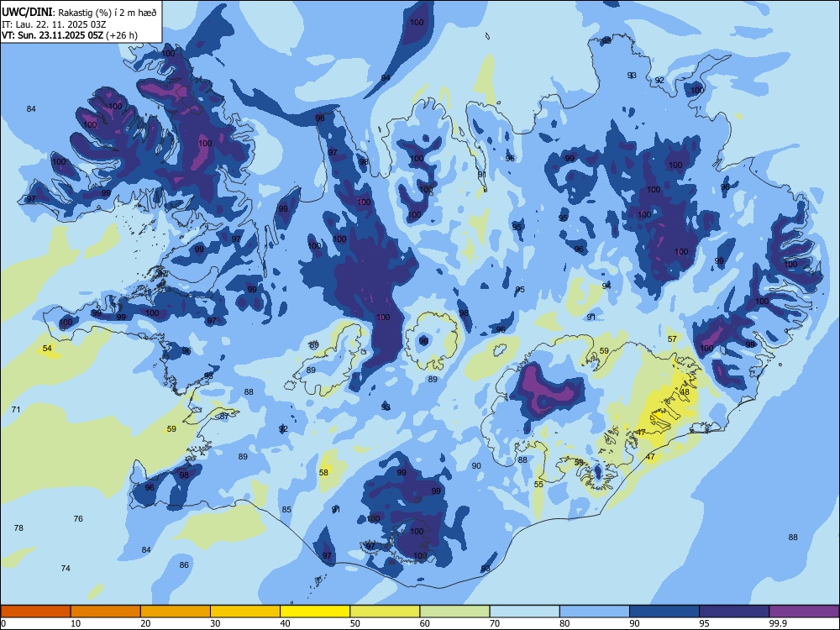Image resolution: width=840 pixels, height=630 pixels.
Task: Select the dark indigo 95–99.9 legend swatch
Action: point(734,612)
